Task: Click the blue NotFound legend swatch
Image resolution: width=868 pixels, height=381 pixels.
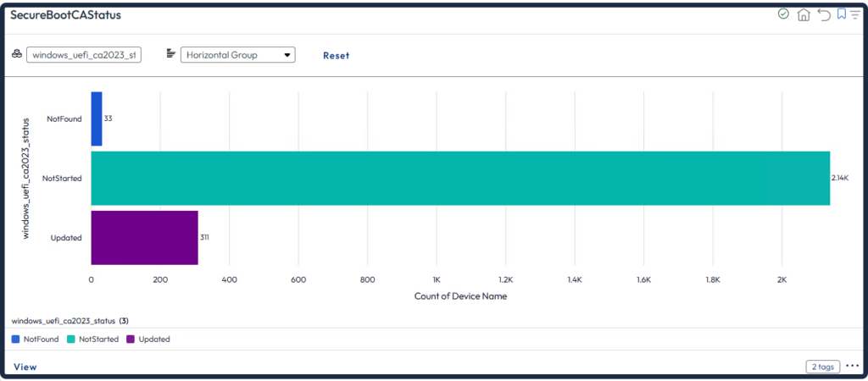Action: [x=16, y=339]
